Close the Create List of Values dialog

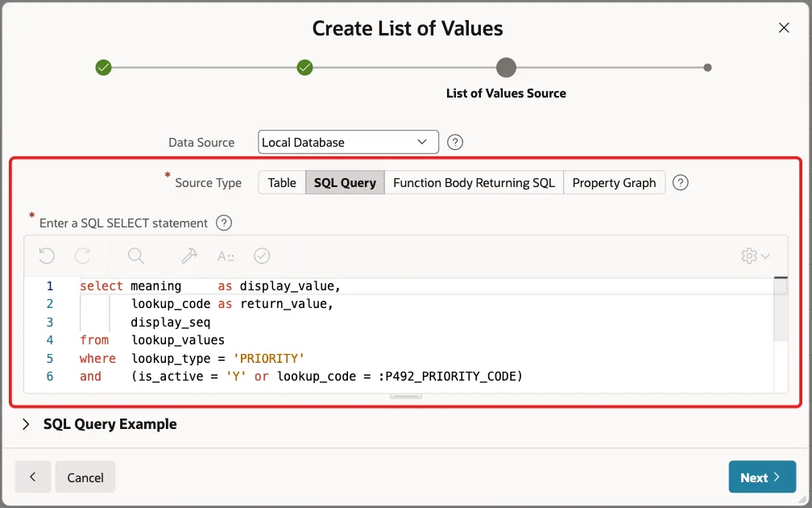pyautogui.click(x=784, y=28)
